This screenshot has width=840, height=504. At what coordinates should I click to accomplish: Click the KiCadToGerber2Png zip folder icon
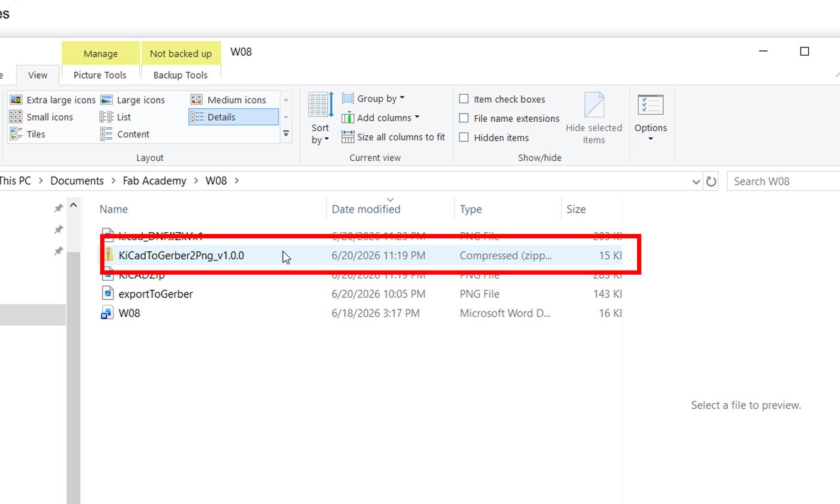point(107,255)
